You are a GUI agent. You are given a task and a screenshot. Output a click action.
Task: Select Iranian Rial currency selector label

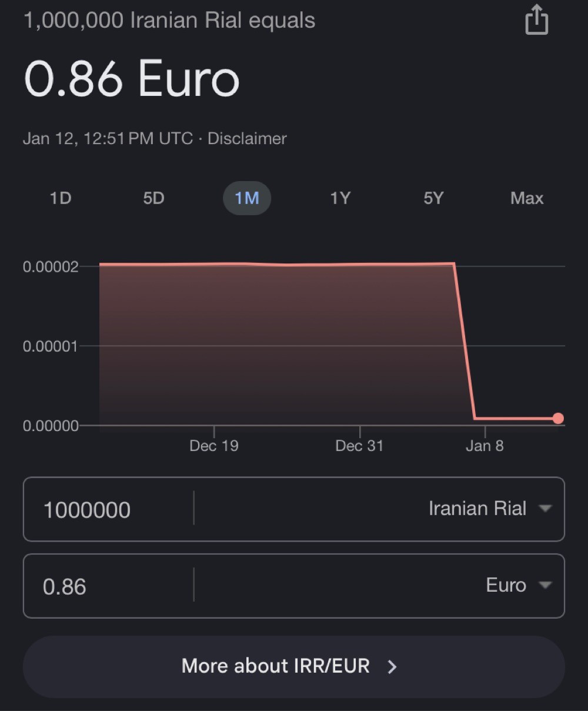point(477,508)
